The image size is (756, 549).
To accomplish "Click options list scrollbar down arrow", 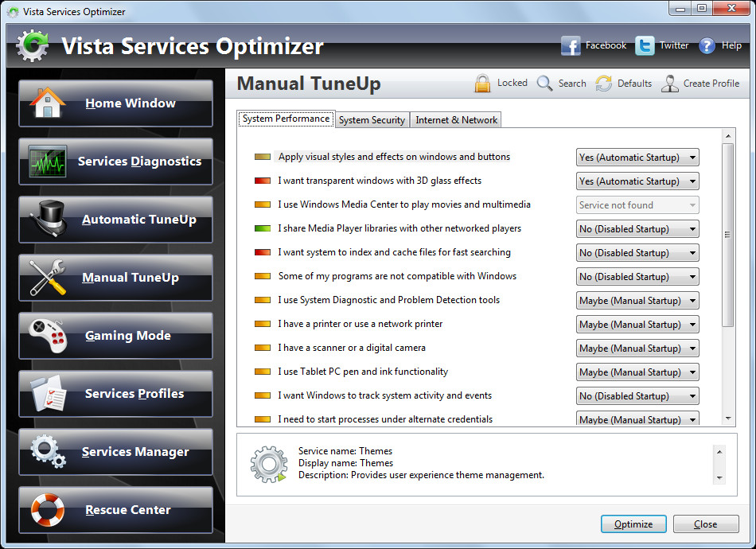I will click(x=728, y=419).
